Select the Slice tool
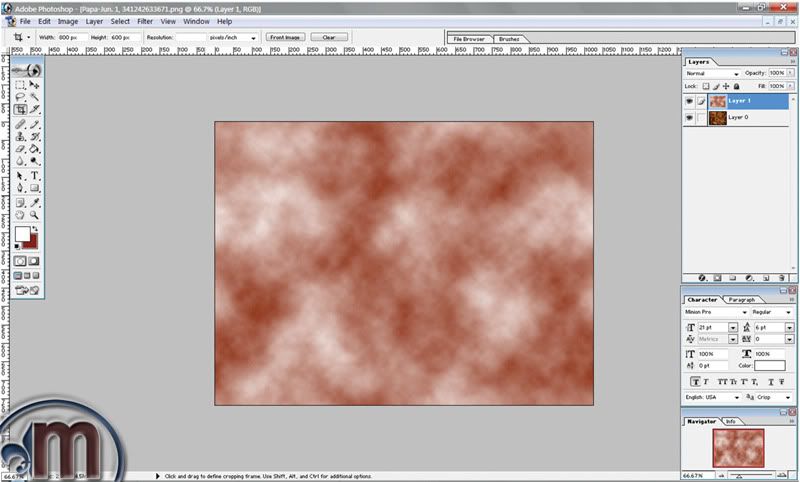800x482 pixels. pos(34,109)
